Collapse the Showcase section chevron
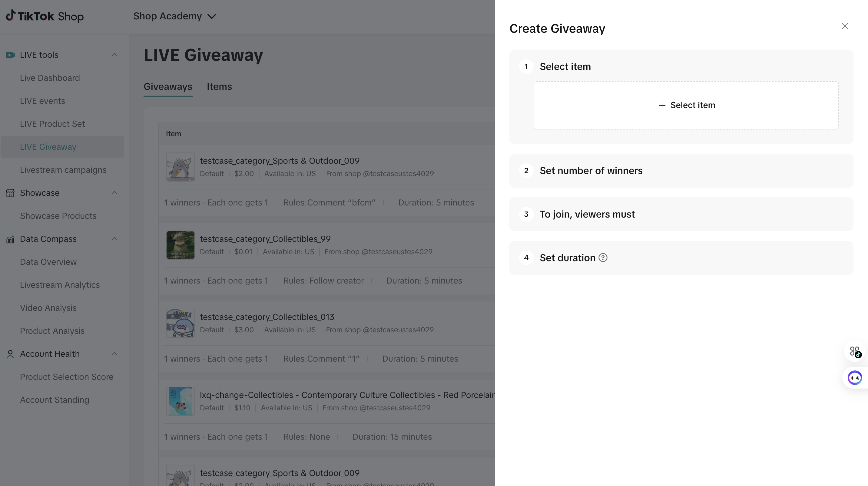 (114, 193)
